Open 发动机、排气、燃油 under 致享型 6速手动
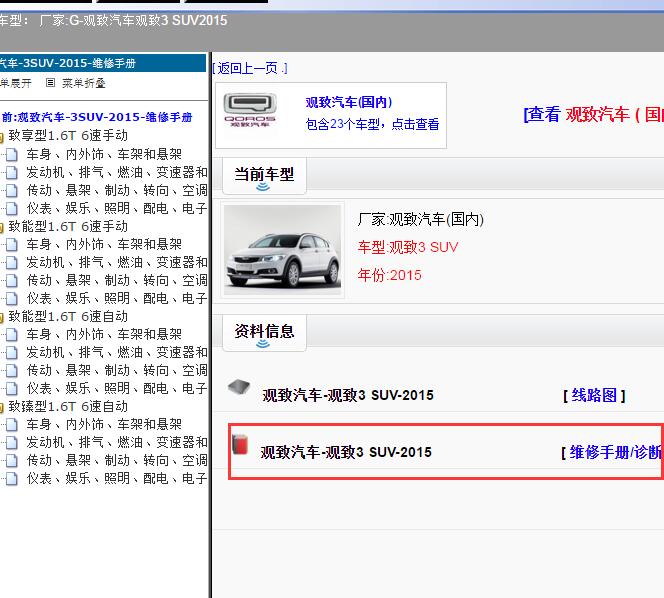This screenshot has width=664, height=598. click(117, 172)
